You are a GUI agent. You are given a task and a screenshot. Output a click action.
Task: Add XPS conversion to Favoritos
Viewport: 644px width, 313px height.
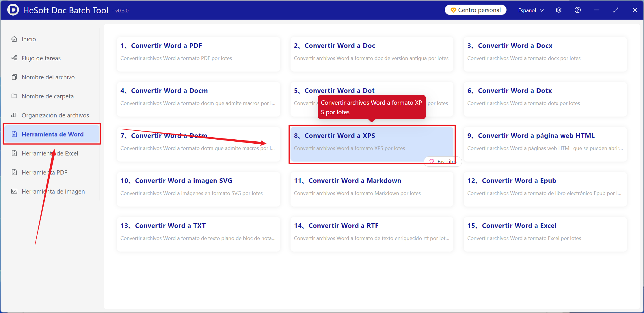[443, 162]
